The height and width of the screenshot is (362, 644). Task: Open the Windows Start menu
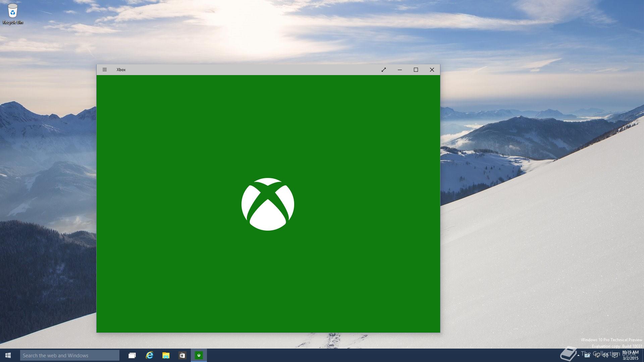coord(8,355)
